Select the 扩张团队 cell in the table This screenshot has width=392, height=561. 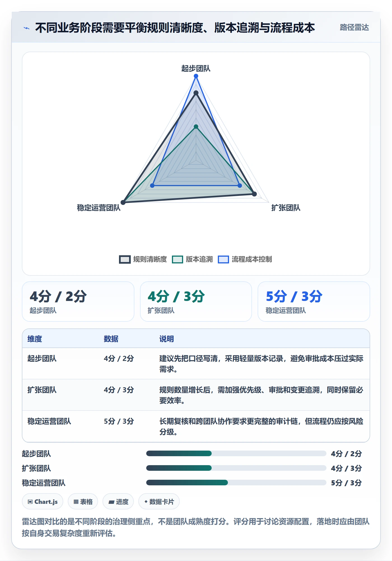42,390
